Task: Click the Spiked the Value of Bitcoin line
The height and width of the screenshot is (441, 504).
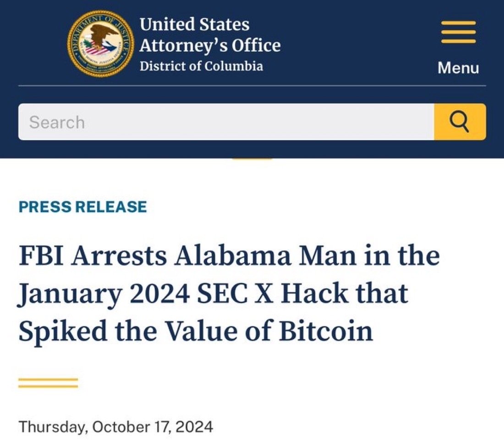Action: point(196,331)
